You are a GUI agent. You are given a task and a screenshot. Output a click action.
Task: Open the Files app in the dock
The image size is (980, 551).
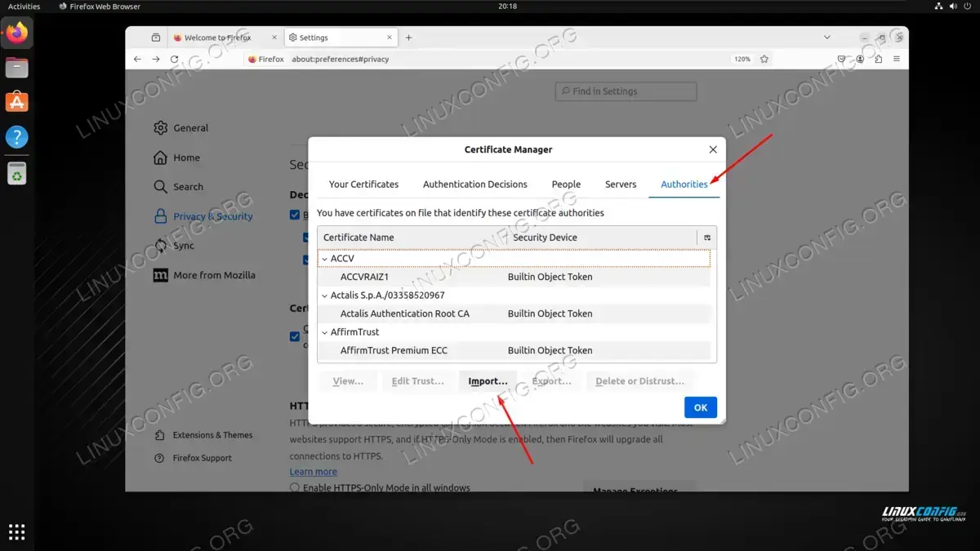click(x=17, y=68)
